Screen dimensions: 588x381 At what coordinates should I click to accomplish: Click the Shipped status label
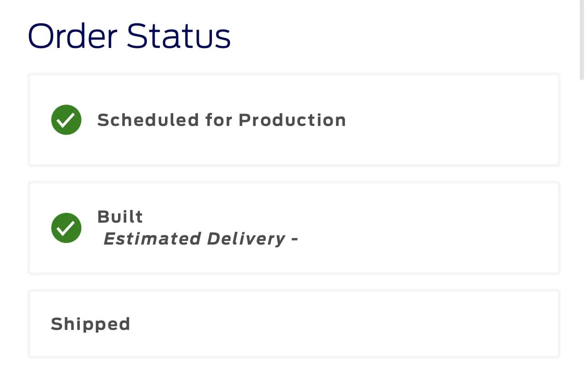(x=90, y=324)
